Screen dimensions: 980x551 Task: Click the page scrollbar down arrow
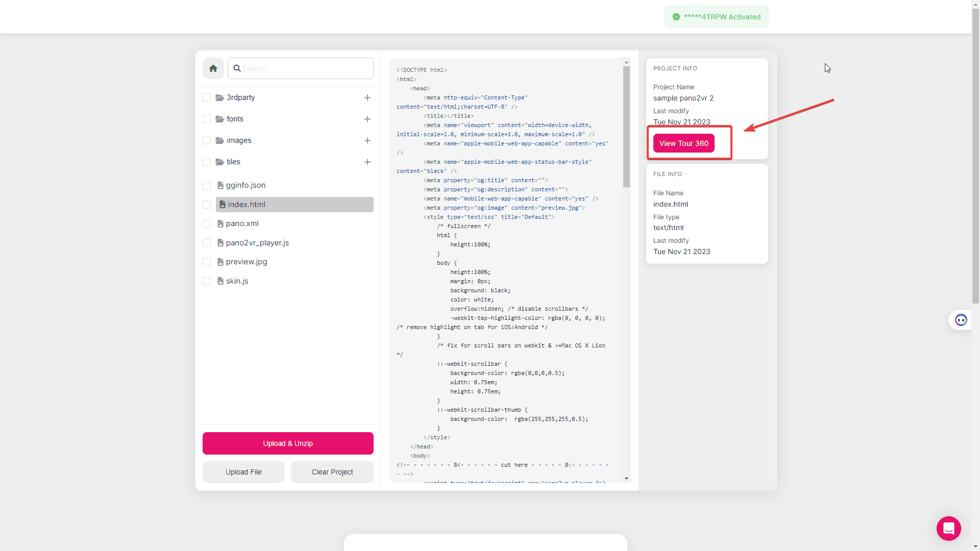tap(976, 547)
